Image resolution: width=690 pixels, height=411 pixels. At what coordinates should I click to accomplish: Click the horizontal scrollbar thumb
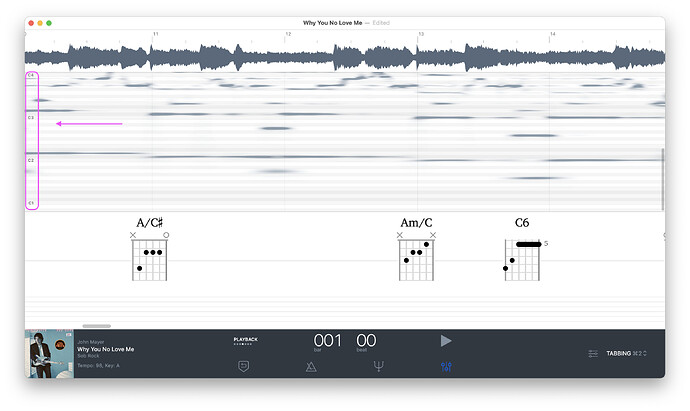97,326
